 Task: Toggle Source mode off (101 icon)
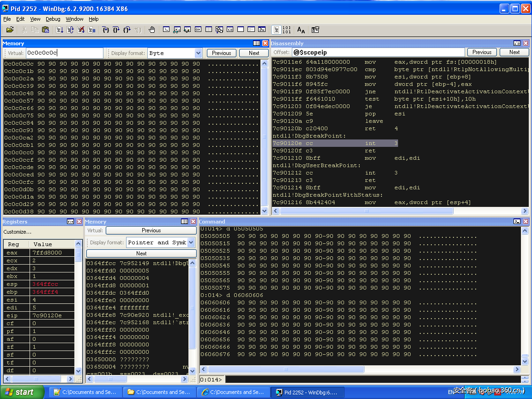286,30
